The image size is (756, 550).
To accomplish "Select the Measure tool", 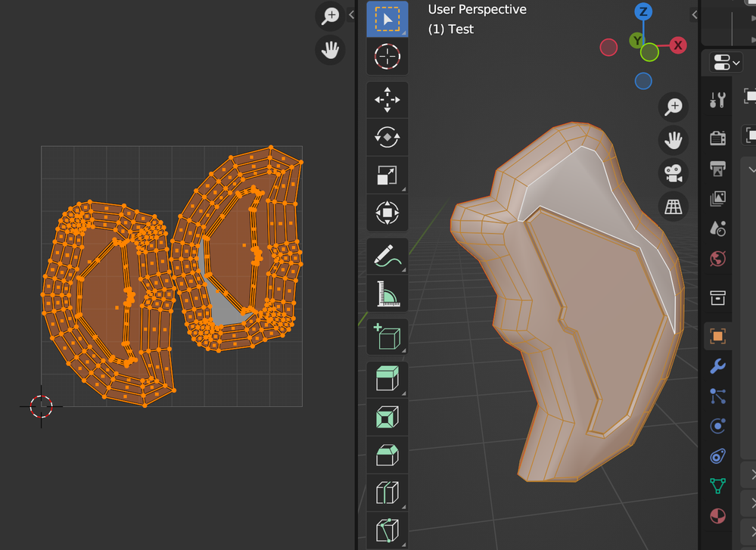I will [x=387, y=294].
